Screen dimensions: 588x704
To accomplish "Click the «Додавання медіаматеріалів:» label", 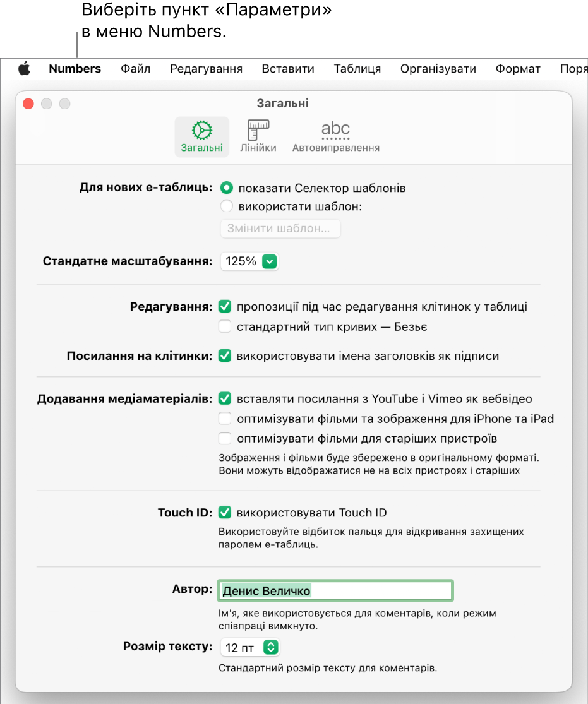I will pyautogui.click(x=125, y=398).
